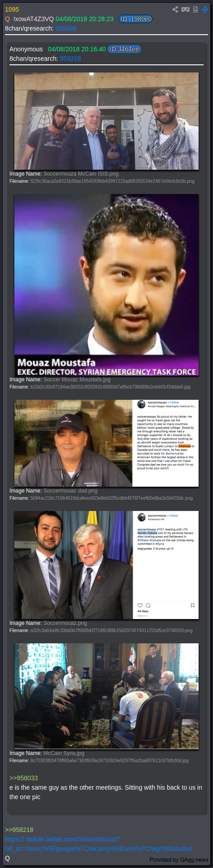
Task: Open the Mouaz Moustafa portrait image
Action: pyautogui.click(x=106, y=285)
